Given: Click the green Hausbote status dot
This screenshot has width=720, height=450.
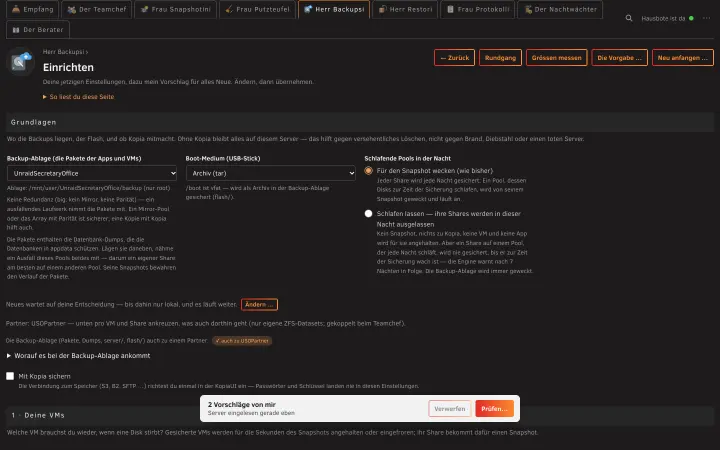Looking at the screenshot, I should tap(691, 18).
